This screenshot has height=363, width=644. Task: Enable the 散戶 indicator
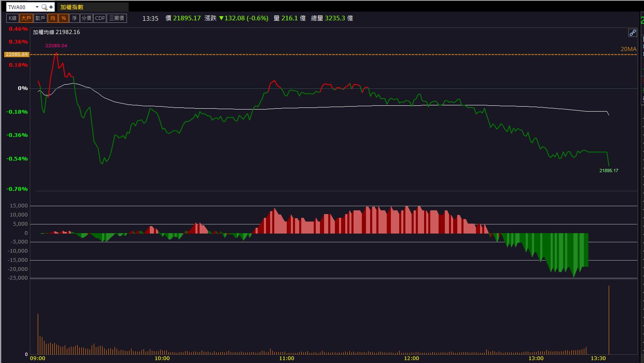pyautogui.click(x=40, y=18)
